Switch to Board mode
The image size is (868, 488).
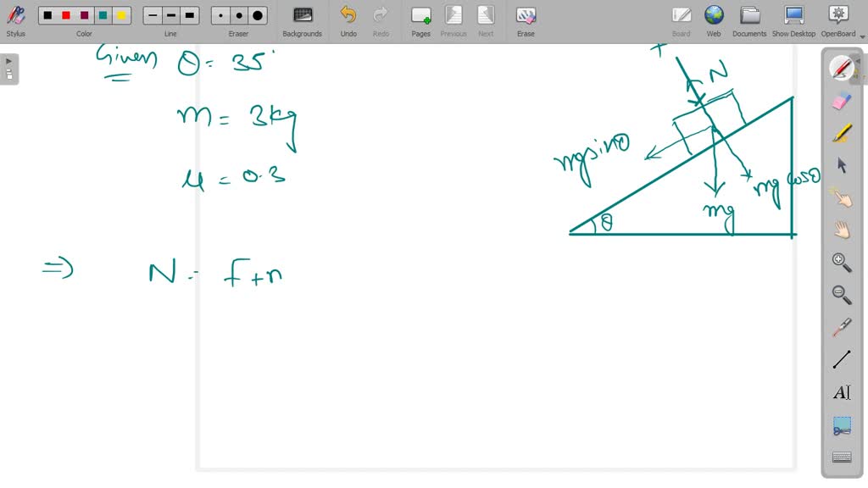[681, 21]
